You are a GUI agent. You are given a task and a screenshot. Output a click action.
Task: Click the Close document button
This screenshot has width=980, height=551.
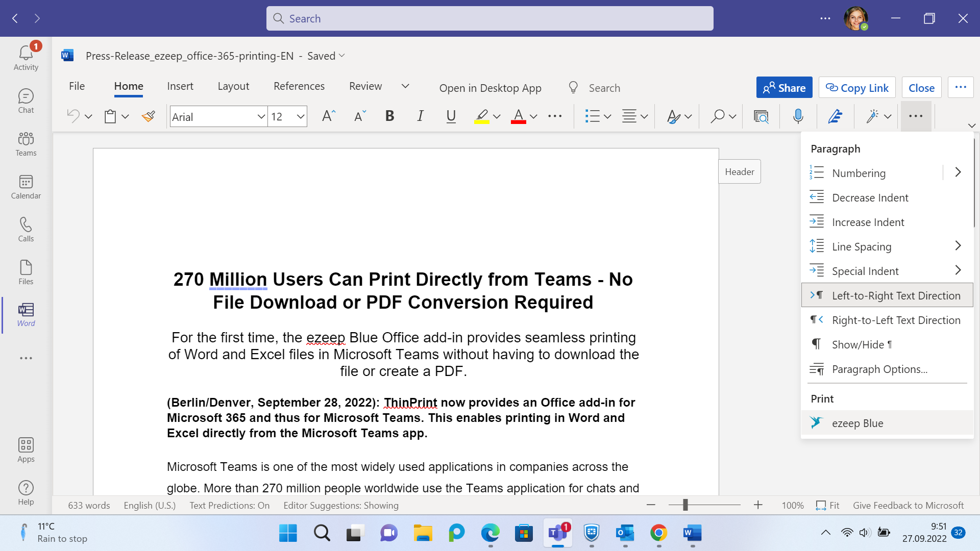pyautogui.click(x=921, y=88)
